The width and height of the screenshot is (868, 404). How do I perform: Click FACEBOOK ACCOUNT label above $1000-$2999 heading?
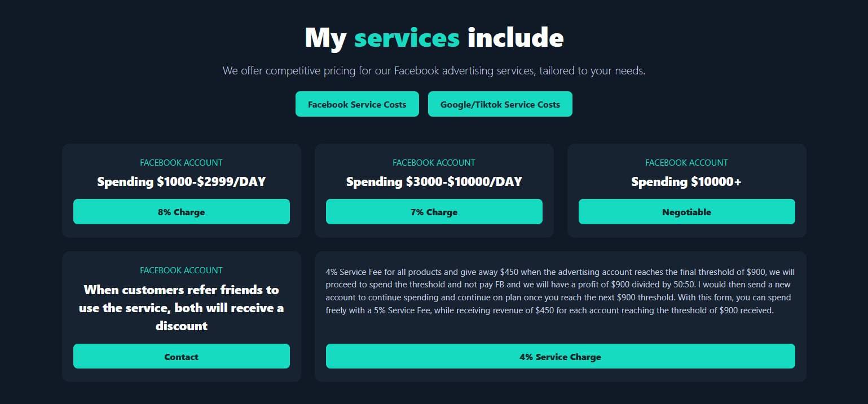pyautogui.click(x=181, y=163)
